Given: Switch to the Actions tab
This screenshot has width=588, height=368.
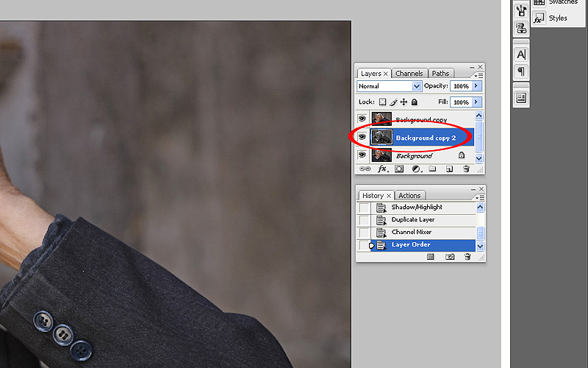Looking at the screenshot, I should tap(409, 196).
